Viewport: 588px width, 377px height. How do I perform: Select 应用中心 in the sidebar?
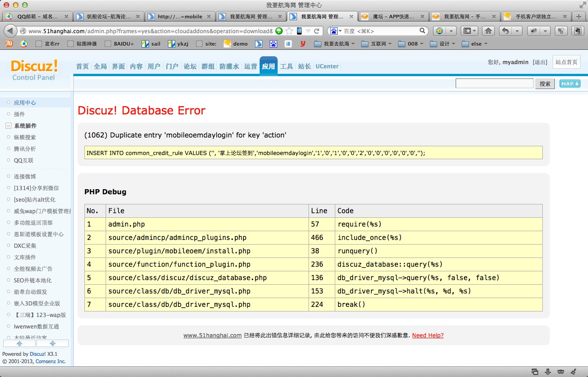click(x=25, y=102)
